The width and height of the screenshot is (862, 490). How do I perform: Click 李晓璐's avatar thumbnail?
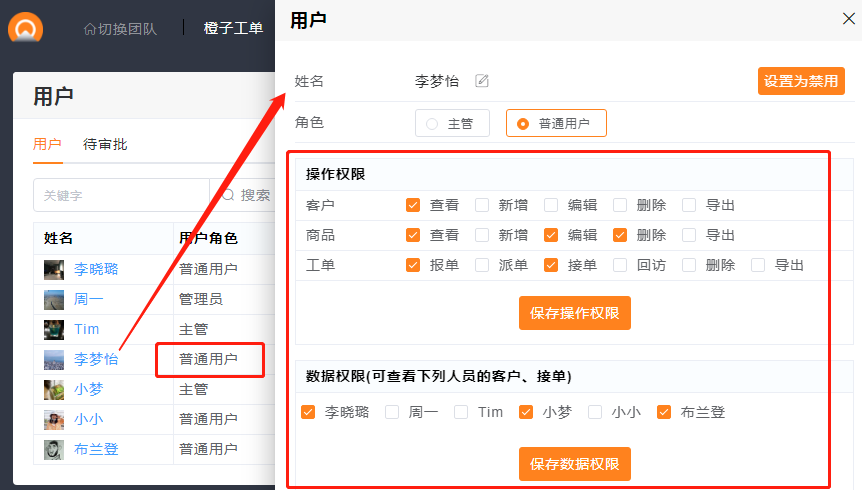pos(54,269)
